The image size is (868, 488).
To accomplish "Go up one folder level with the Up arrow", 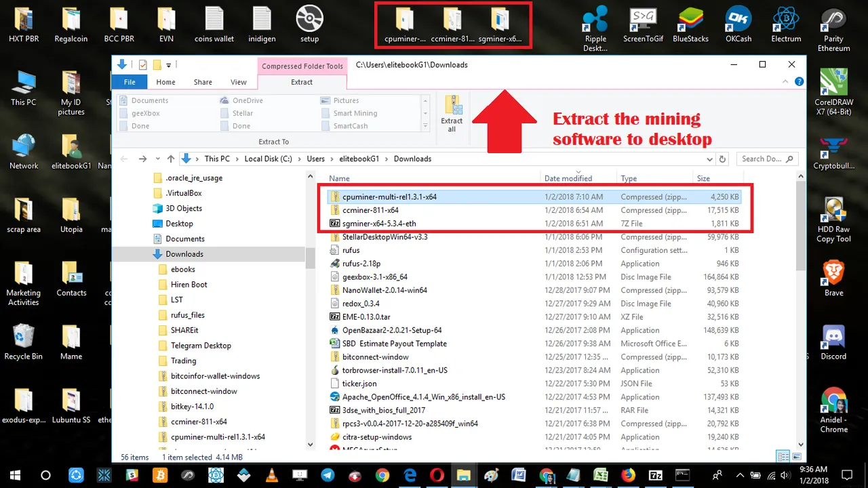I will (x=171, y=159).
